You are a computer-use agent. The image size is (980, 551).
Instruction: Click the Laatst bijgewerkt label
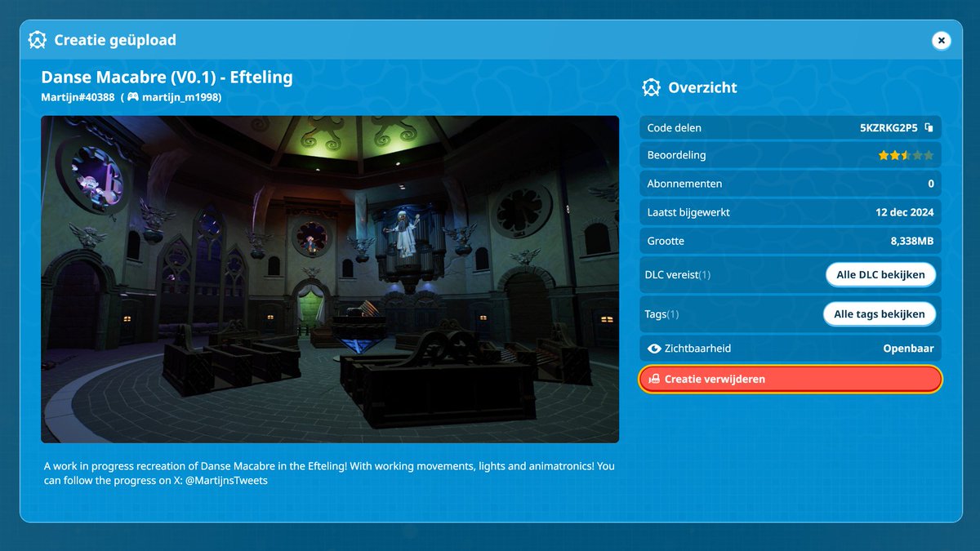[x=688, y=212]
